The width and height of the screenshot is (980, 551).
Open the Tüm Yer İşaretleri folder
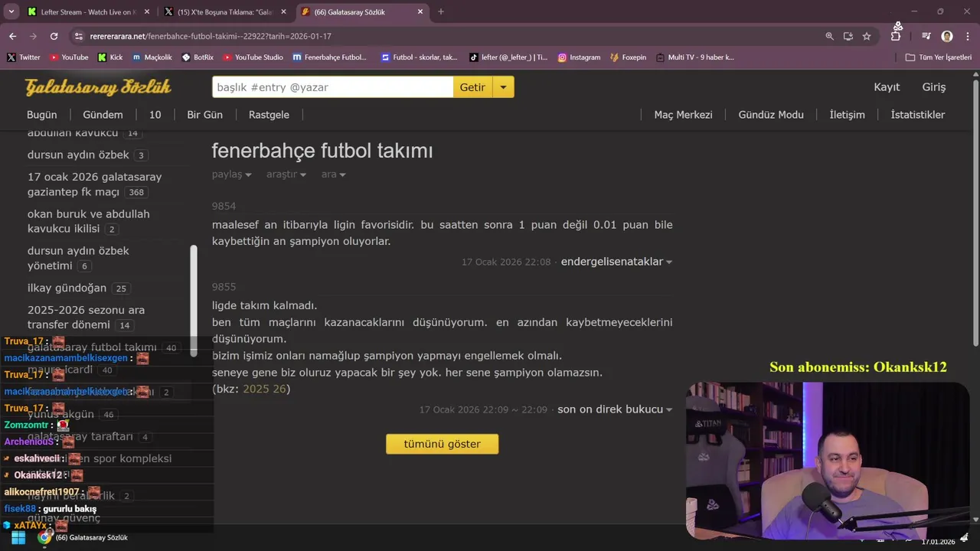pyautogui.click(x=938, y=57)
